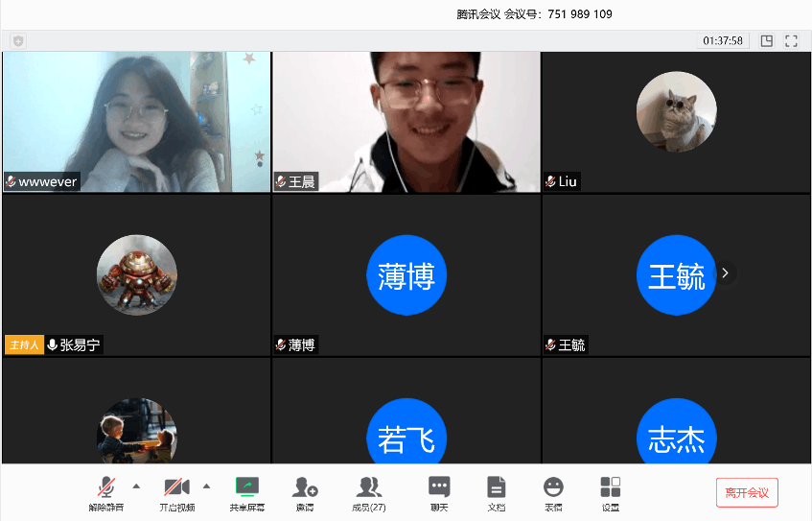Open meeting settings (设置)

point(611,492)
